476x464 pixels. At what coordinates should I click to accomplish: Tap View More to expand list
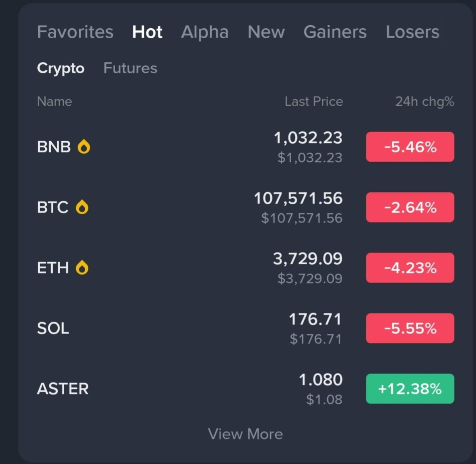pyautogui.click(x=245, y=434)
